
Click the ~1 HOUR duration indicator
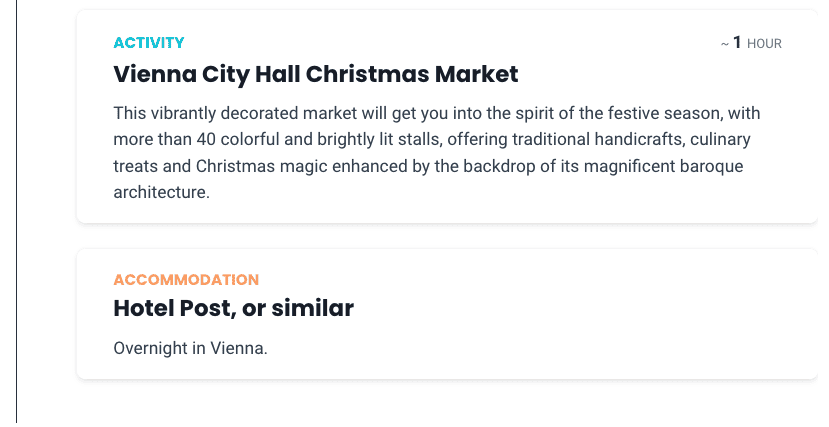(x=751, y=43)
